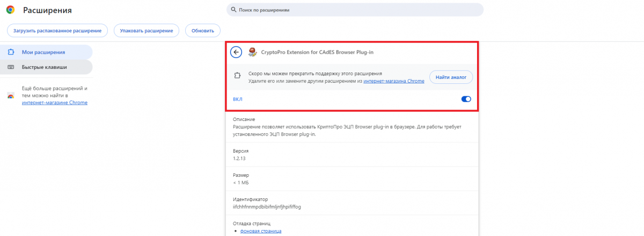Focus the Поиск по расширениям search field
This screenshot has height=236, width=644.
(355, 10)
